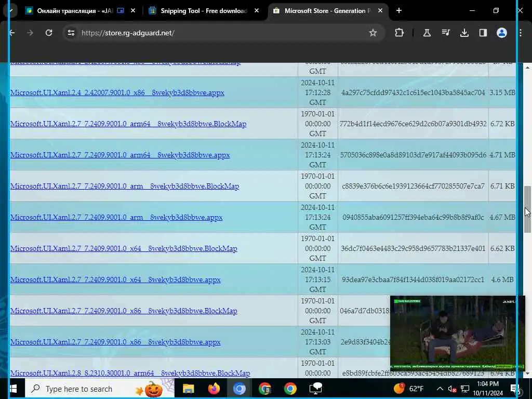Screen dimensions: 532x399
Task: Open the network icon in tray
Action: [465, 389]
